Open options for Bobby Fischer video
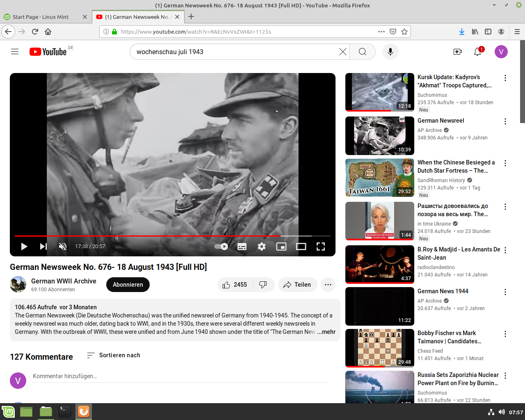The width and height of the screenshot is (525, 420). click(x=505, y=334)
